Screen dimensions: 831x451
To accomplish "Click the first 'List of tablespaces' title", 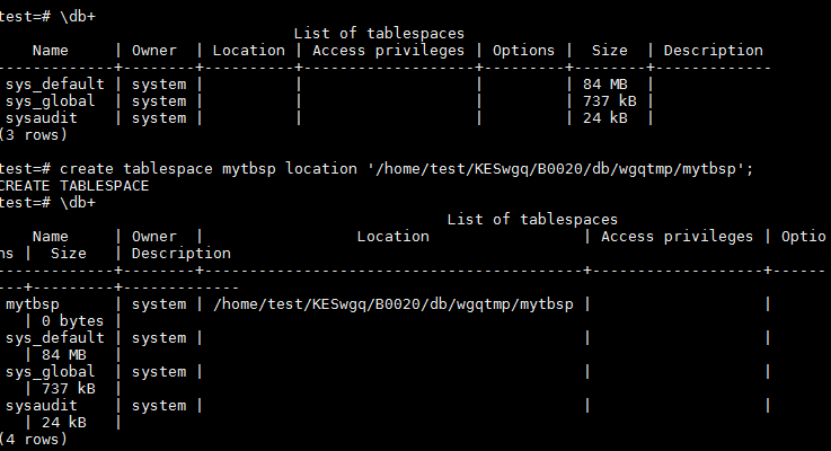I will point(379,34).
